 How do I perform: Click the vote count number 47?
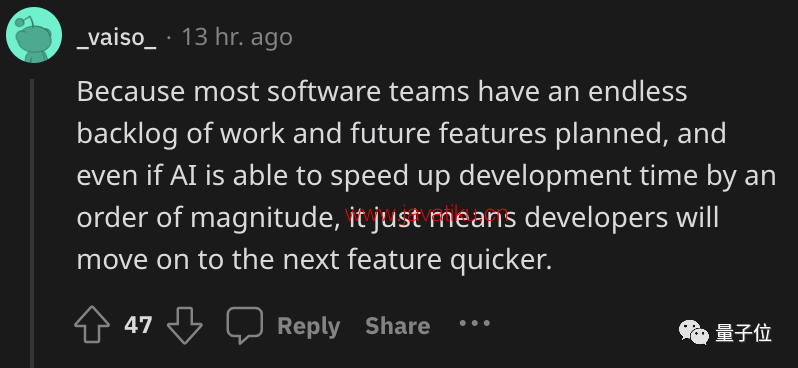(138, 325)
